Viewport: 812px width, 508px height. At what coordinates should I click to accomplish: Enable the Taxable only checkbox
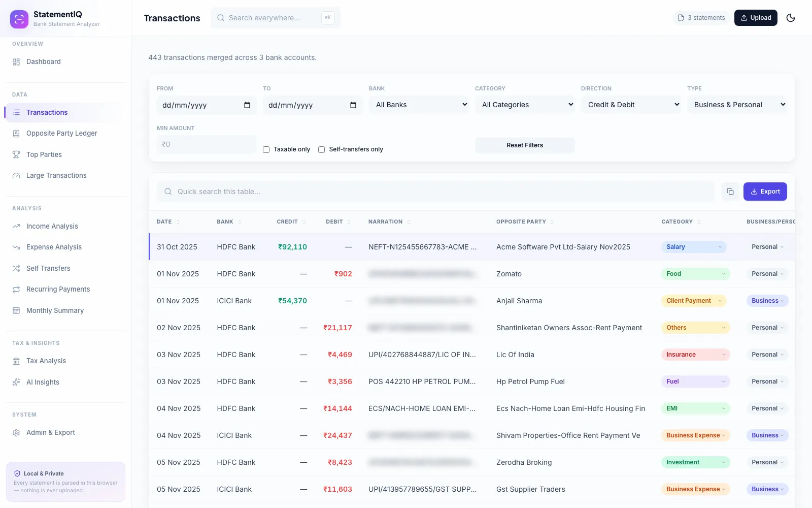pos(266,149)
